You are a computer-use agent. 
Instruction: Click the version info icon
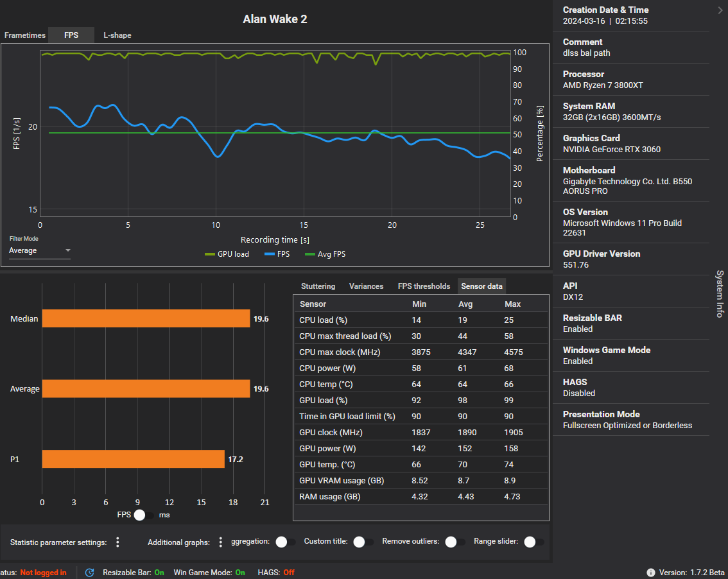[x=651, y=573]
